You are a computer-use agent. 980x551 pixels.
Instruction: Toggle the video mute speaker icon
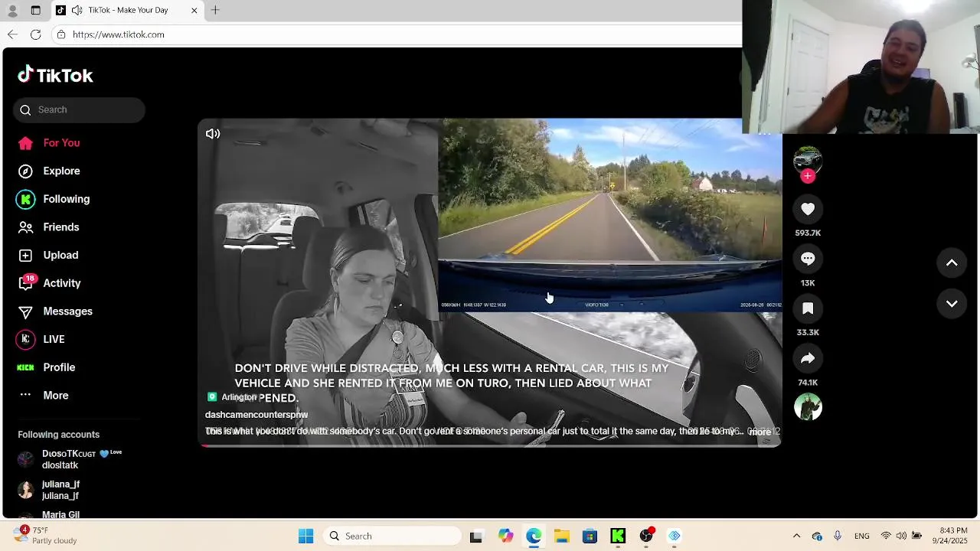[x=213, y=134]
